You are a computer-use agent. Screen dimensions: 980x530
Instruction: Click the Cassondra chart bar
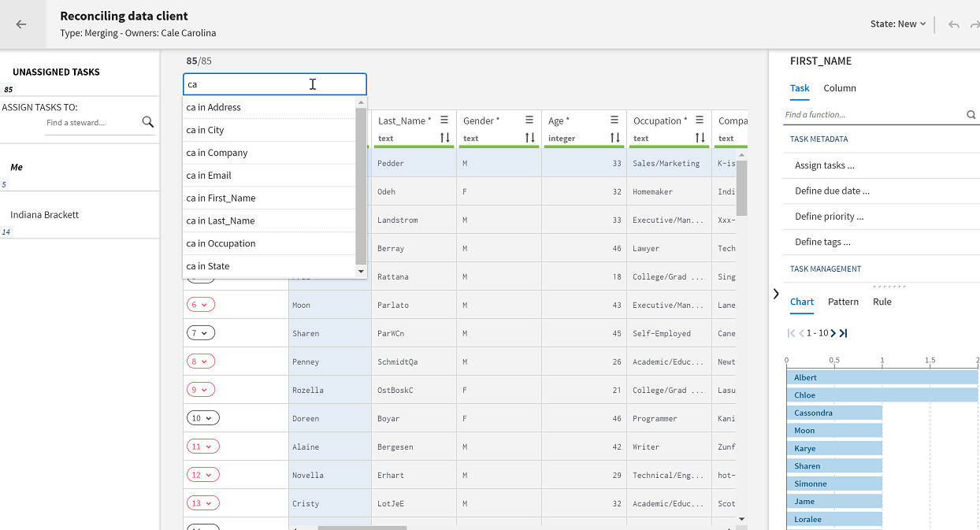[834, 413]
